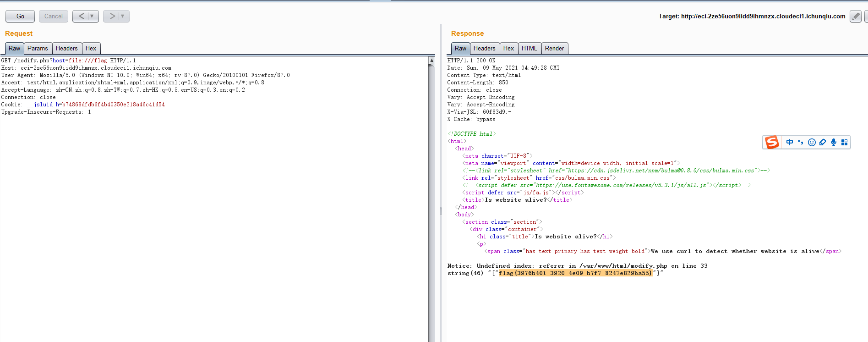Switch to the Request Params tab
Viewport: 868px width, 342px height.
click(x=38, y=48)
